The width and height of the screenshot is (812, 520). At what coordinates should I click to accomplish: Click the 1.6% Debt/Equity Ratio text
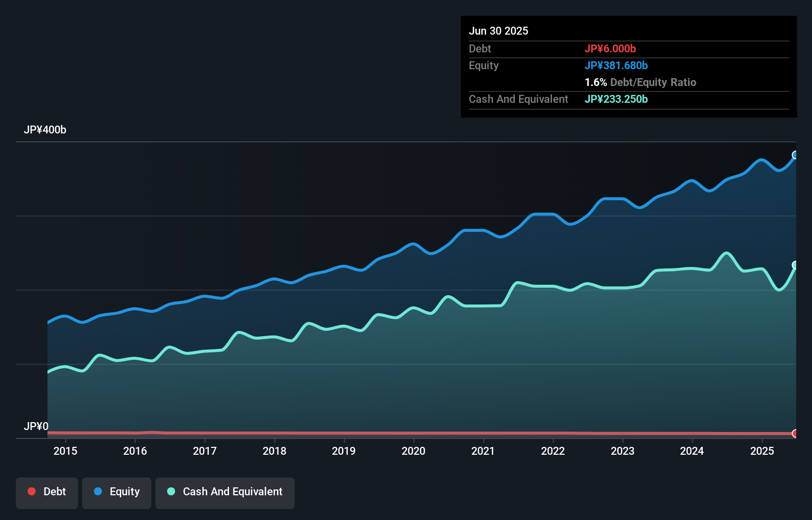coord(641,82)
